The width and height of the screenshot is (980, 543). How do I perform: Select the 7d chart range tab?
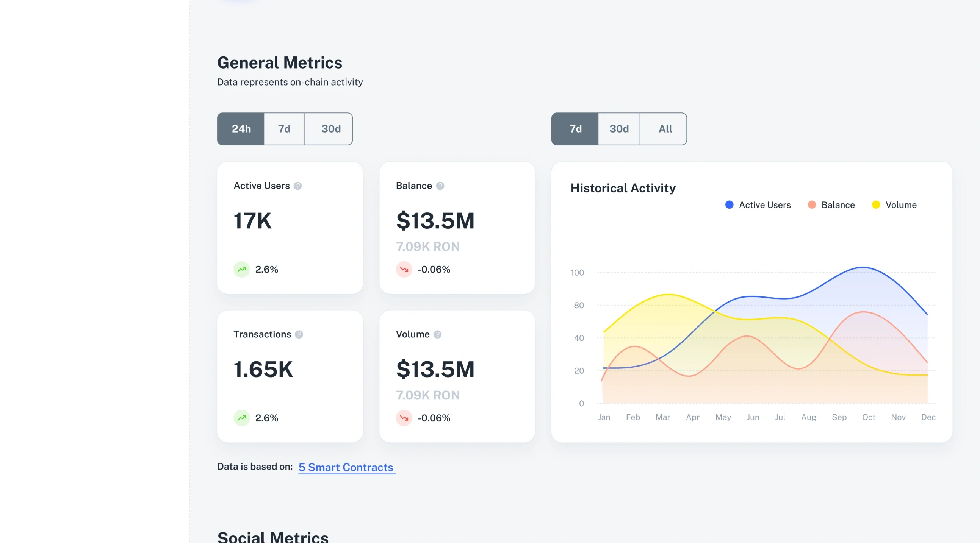575,129
